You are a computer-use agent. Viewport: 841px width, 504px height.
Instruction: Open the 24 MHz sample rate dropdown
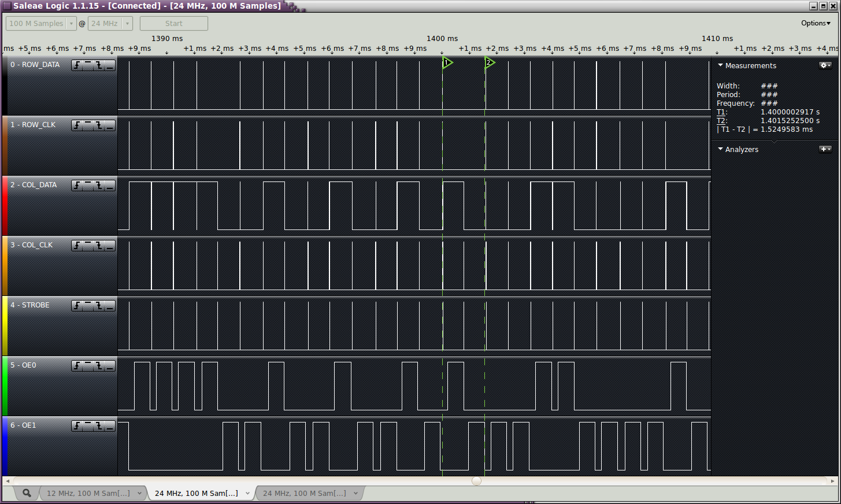tap(127, 24)
